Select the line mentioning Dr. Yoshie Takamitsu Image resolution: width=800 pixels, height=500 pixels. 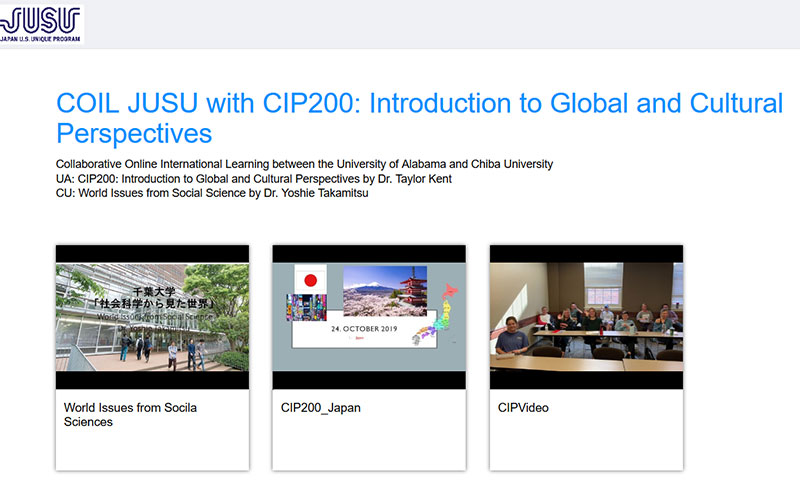point(212,193)
